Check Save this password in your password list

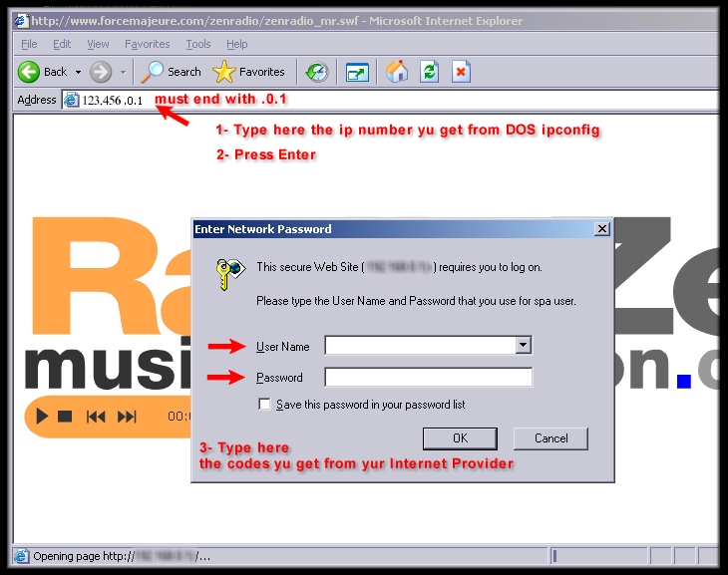coord(264,405)
